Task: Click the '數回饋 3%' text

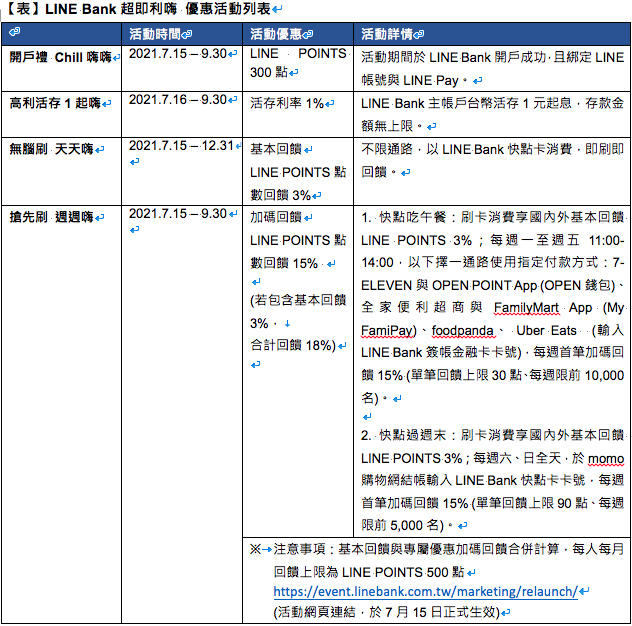Action: click(280, 195)
